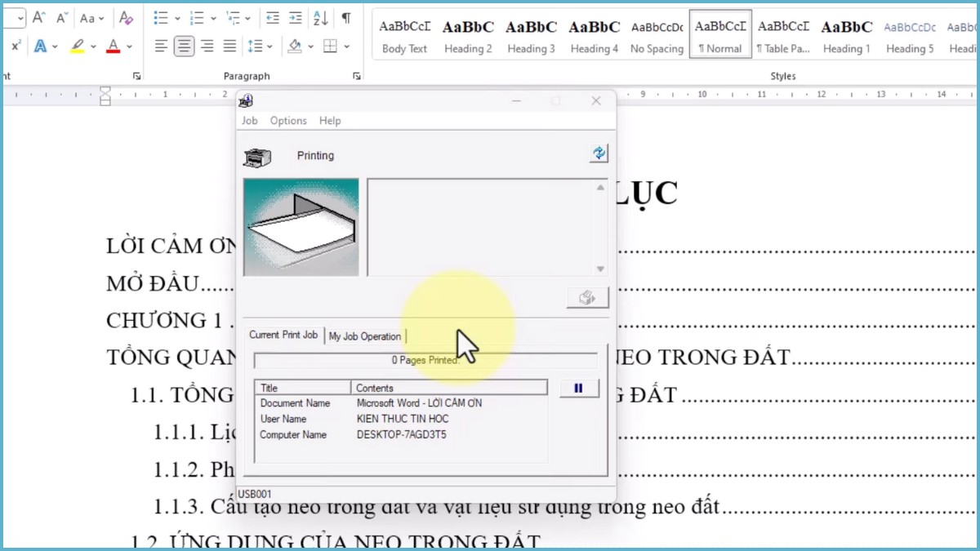The height and width of the screenshot is (551, 980).
Task: Enable left text alignment
Action: click(161, 47)
